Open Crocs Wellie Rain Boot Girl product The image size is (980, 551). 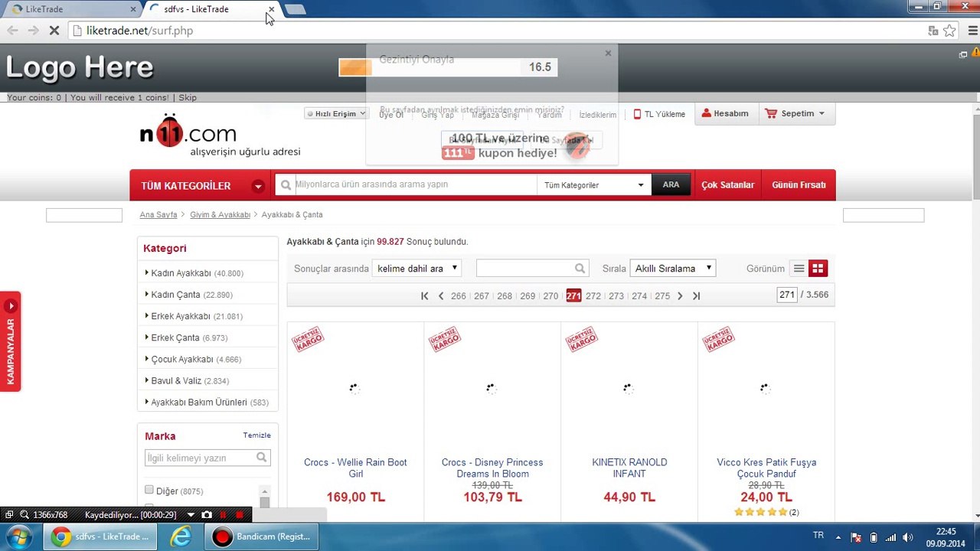click(x=355, y=468)
